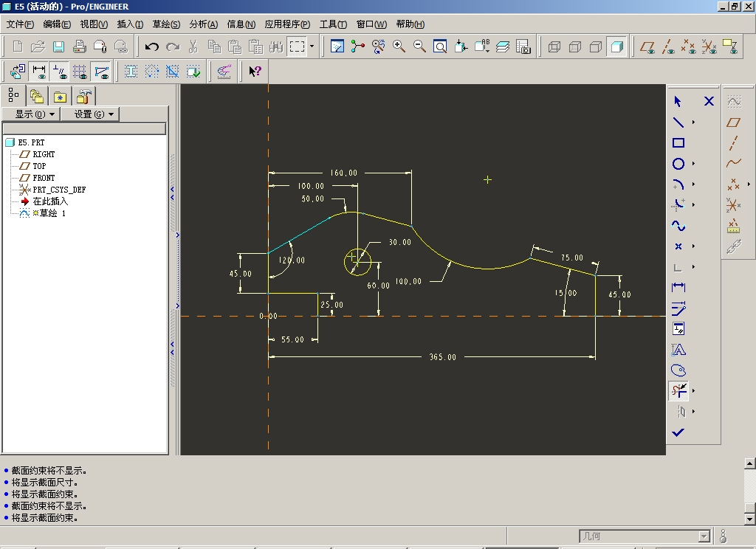This screenshot has height=549, width=756.
Task: Expand the Line tool flyout arrow
Action: point(694,122)
